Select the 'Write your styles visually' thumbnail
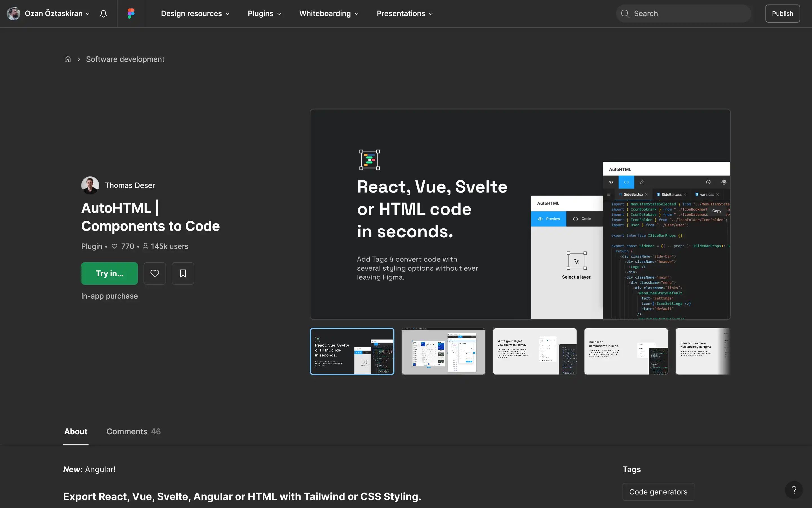Screen dimensions: 812x508 [535, 351]
